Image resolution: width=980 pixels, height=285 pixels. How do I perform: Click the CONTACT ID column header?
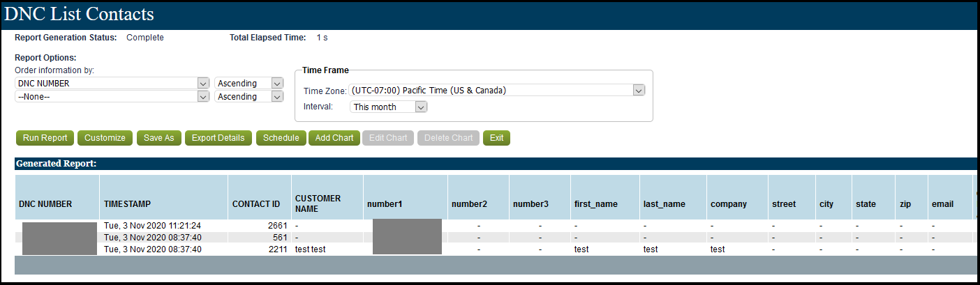255,204
